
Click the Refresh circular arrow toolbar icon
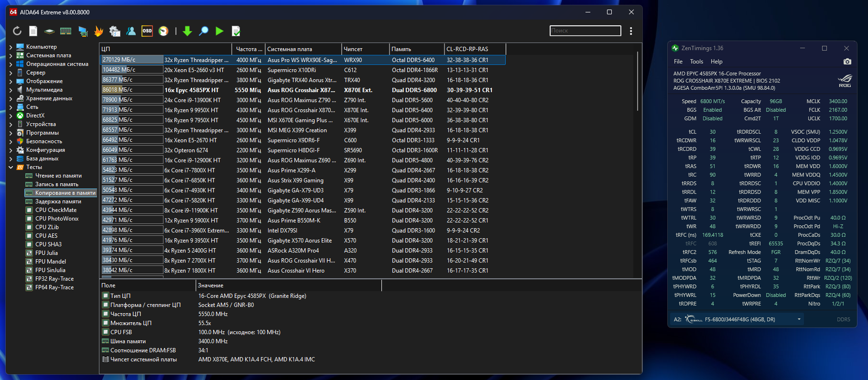[x=17, y=31]
